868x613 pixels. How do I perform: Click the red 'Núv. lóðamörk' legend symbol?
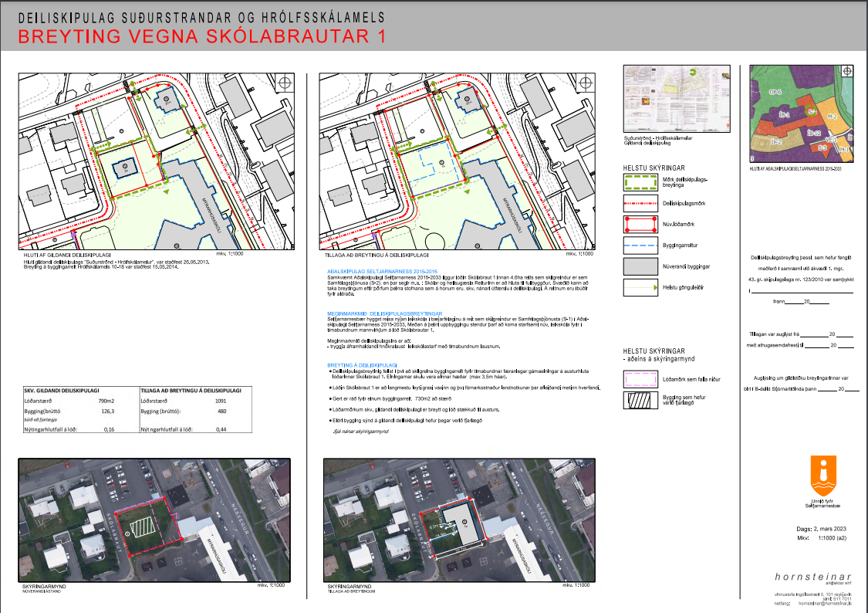click(643, 225)
